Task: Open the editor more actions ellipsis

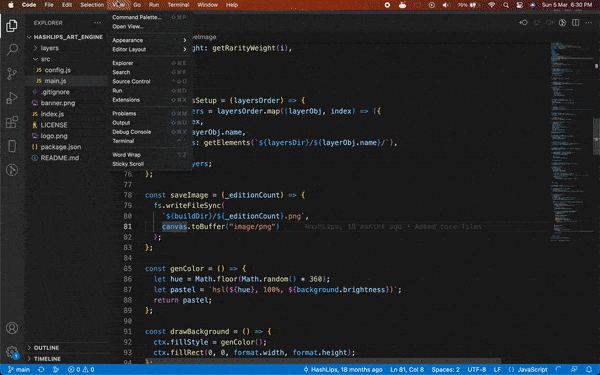Action: (x=589, y=23)
